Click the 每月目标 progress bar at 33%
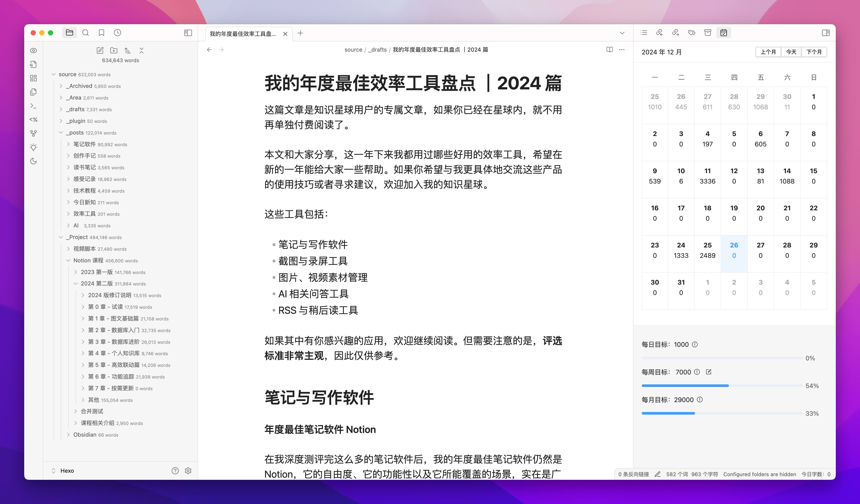 [x=722, y=413]
